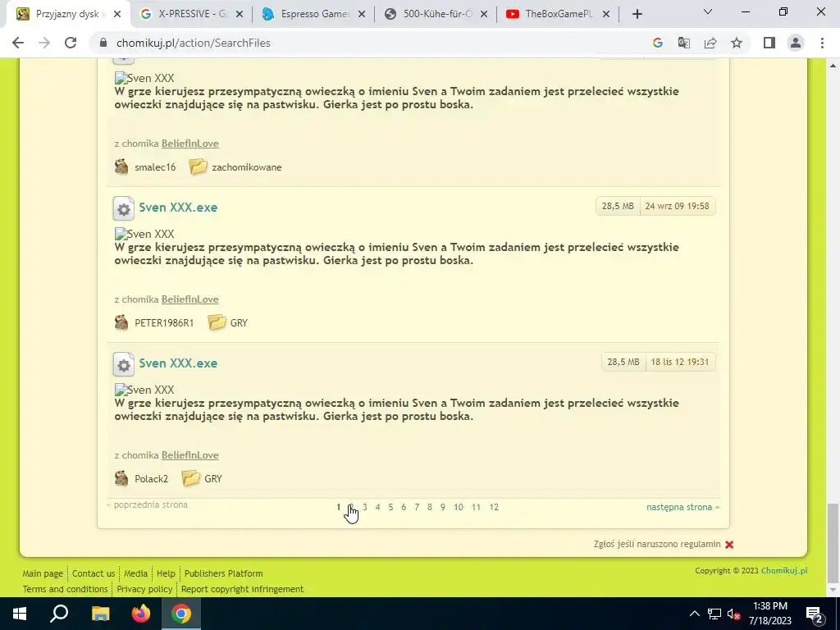Open the GRY folder icon beside Polack2
Image resolution: width=840 pixels, height=630 pixels.
point(190,478)
